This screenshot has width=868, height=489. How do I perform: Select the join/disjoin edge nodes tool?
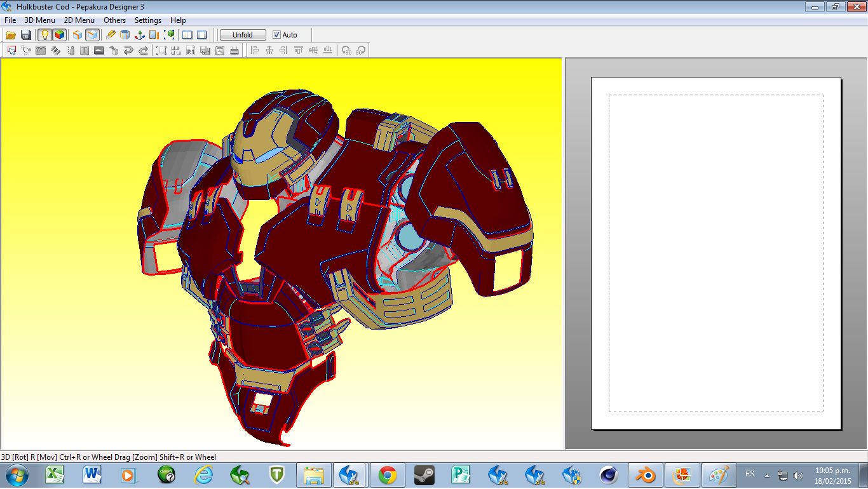(26, 50)
